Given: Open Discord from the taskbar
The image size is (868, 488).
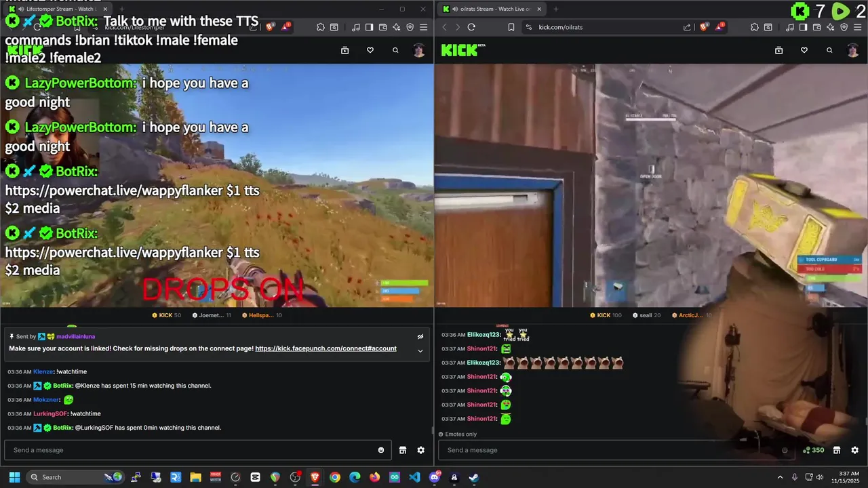Looking at the screenshot, I should [435, 477].
